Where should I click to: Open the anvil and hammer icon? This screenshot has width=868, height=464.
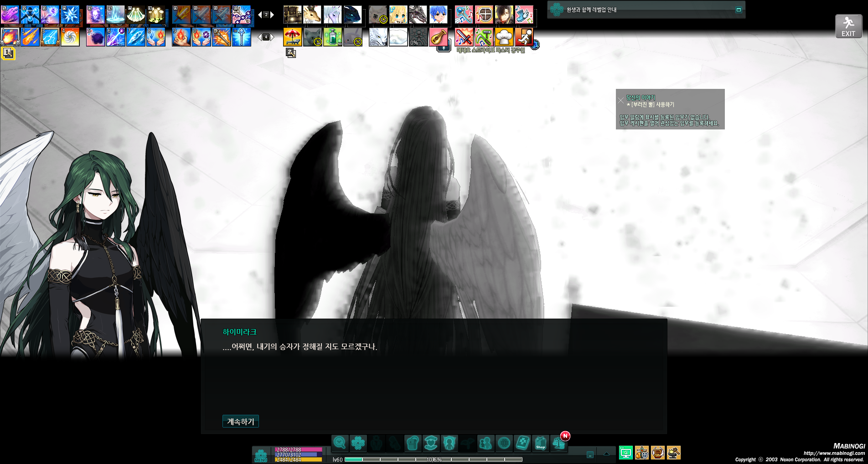coord(674,453)
